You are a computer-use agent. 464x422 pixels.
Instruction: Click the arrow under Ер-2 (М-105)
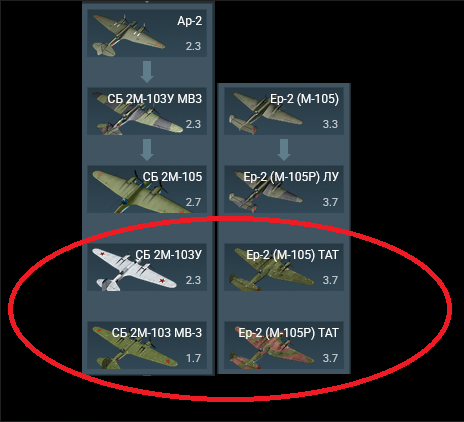click(284, 150)
